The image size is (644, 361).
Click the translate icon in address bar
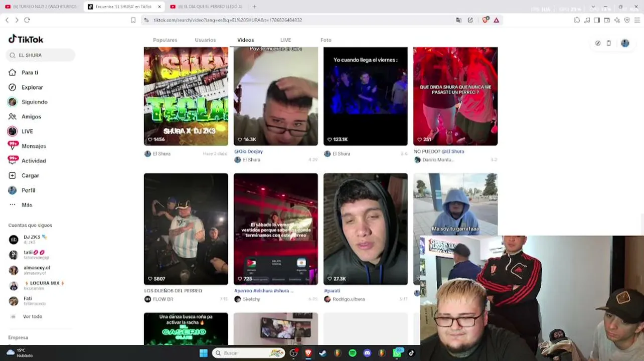(x=458, y=20)
